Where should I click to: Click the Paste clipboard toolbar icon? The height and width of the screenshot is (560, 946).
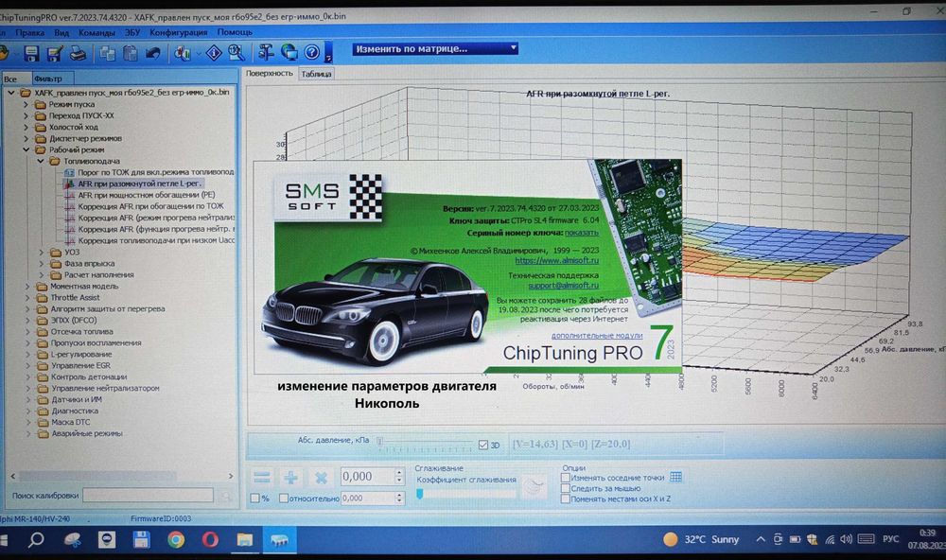point(131,54)
